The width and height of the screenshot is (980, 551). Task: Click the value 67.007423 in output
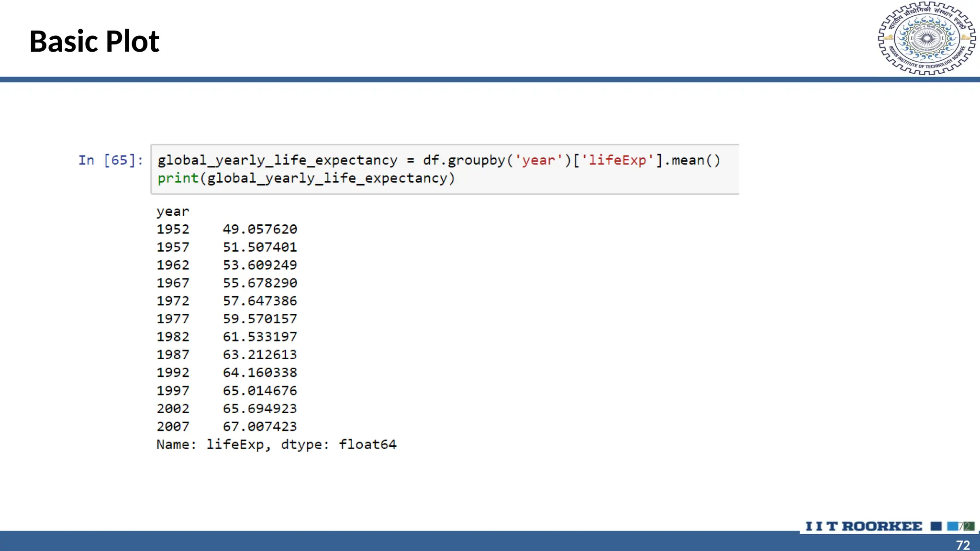click(x=260, y=426)
